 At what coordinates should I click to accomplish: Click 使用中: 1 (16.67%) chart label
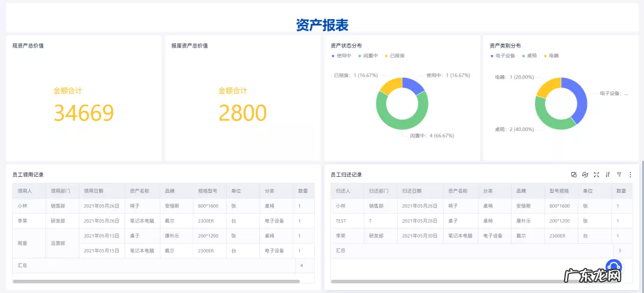(448, 76)
